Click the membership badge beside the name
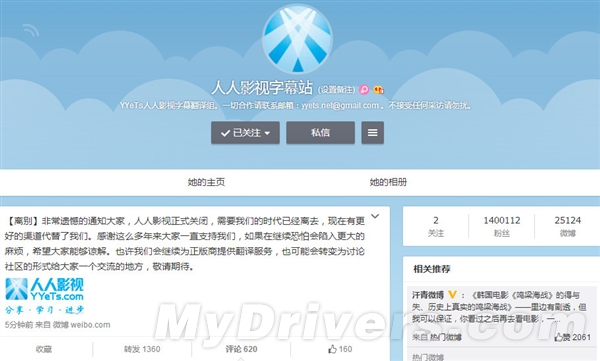The image size is (600, 361). 378,90
